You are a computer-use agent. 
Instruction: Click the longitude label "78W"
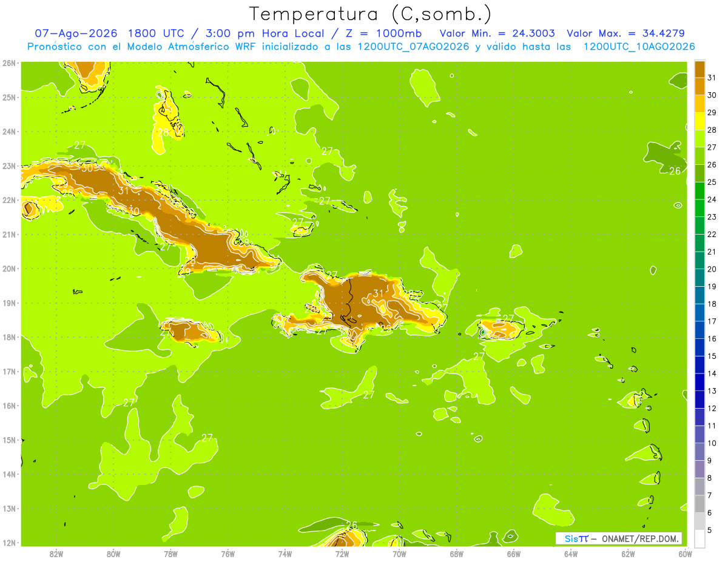point(170,554)
